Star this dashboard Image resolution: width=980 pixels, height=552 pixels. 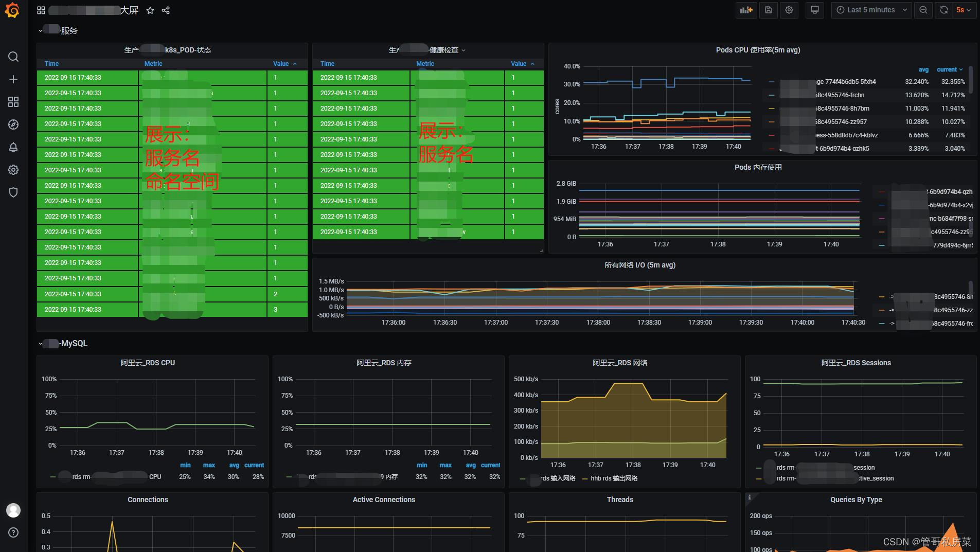coord(150,10)
